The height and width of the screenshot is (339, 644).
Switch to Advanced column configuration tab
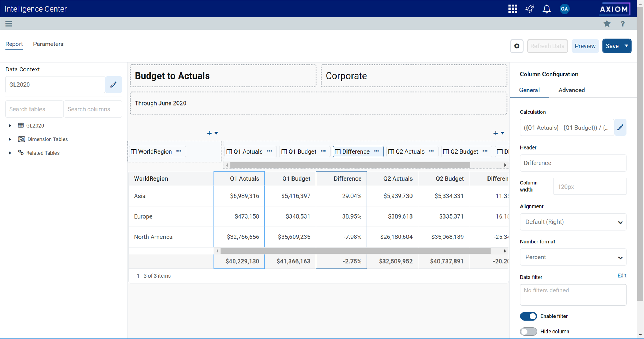pyautogui.click(x=571, y=90)
